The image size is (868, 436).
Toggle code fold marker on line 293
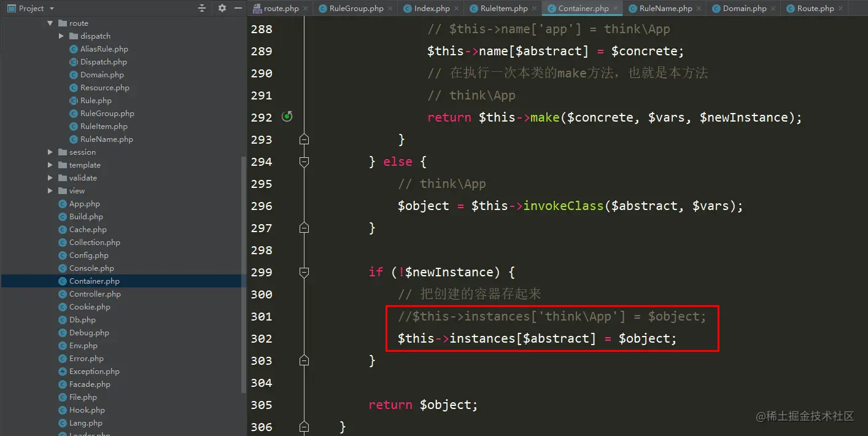tap(304, 139)
